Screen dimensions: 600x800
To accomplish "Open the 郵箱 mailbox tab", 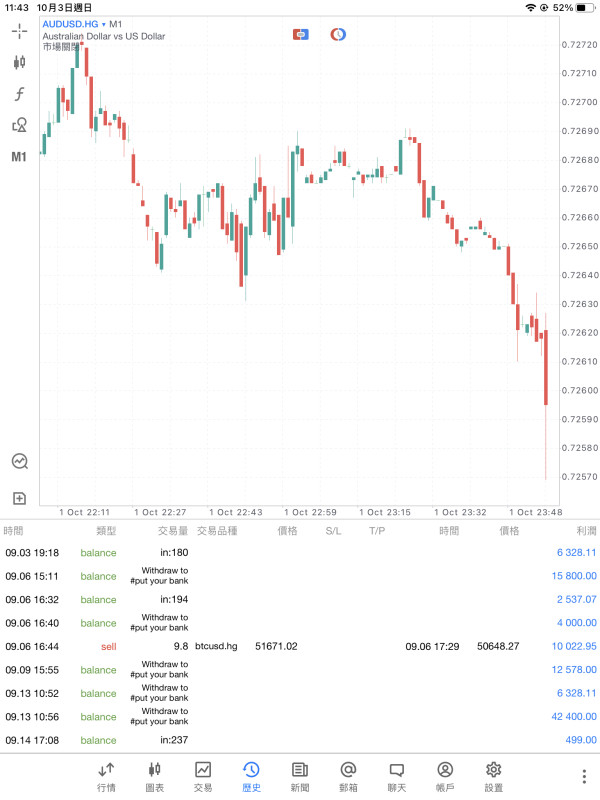I will (x=348, y=777).
